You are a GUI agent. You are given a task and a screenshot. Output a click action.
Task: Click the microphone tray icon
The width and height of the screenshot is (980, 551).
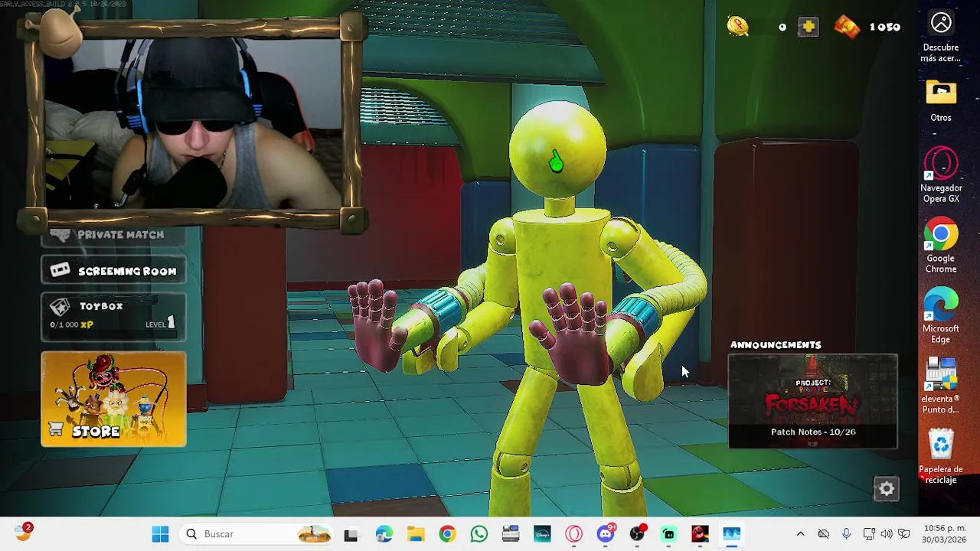pyautogui.click(x=846, y=534)
